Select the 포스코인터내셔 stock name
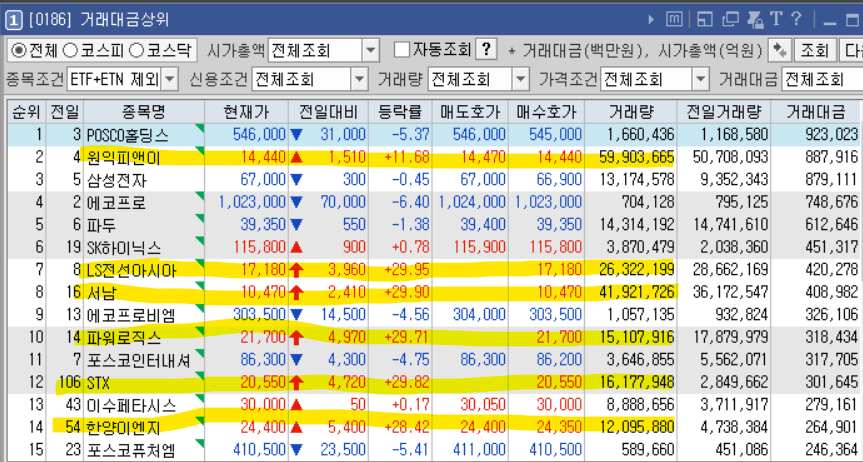863x462 pixels. point(138,361)
